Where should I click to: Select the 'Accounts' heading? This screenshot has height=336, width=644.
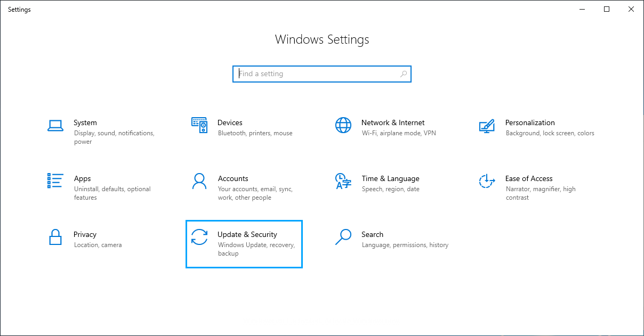coord(233,178)
